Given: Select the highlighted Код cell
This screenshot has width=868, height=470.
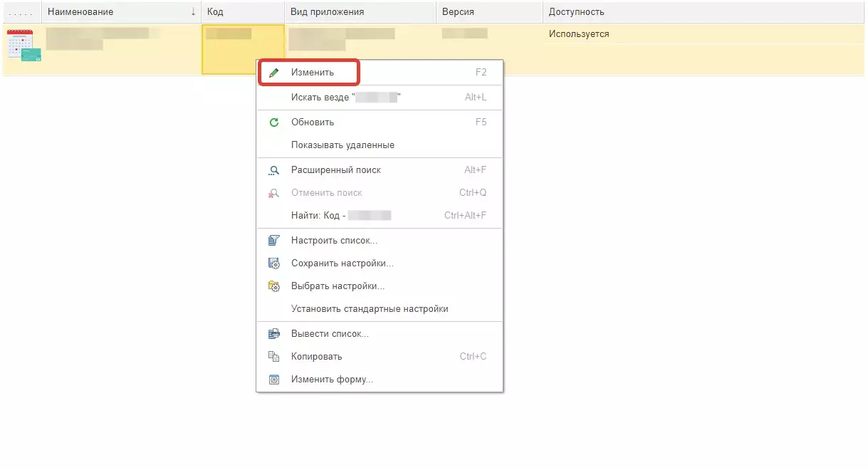Looking at the screenshot, I should (x=243, y=49).
